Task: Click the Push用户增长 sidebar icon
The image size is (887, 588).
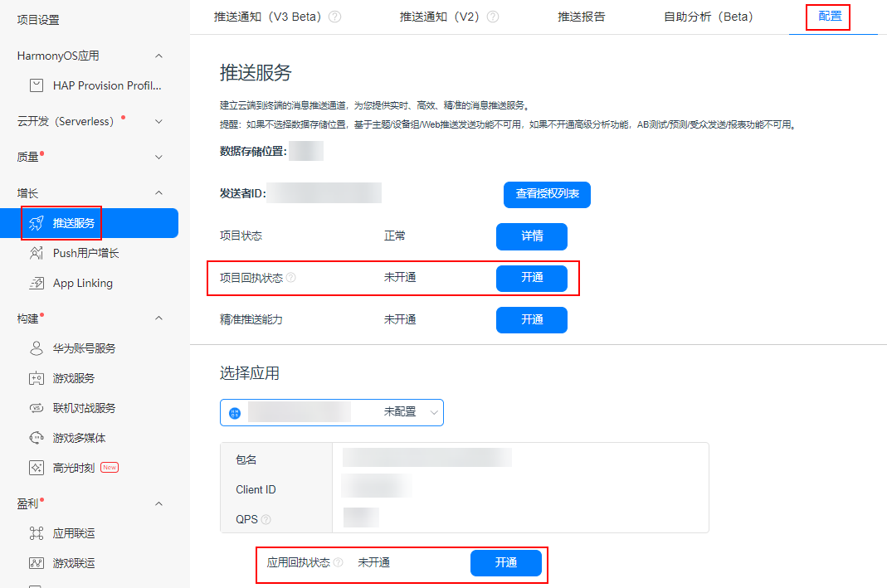Action: tap(37, 253)
